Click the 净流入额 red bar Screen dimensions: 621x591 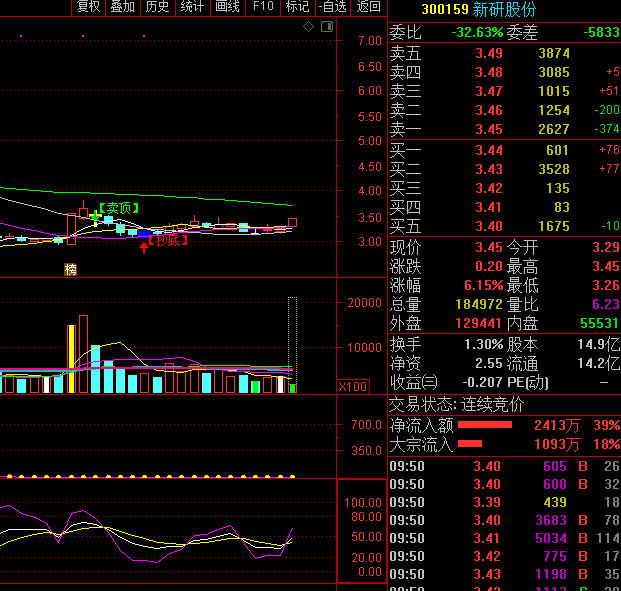pyautogui.click(x=485, y=425)
